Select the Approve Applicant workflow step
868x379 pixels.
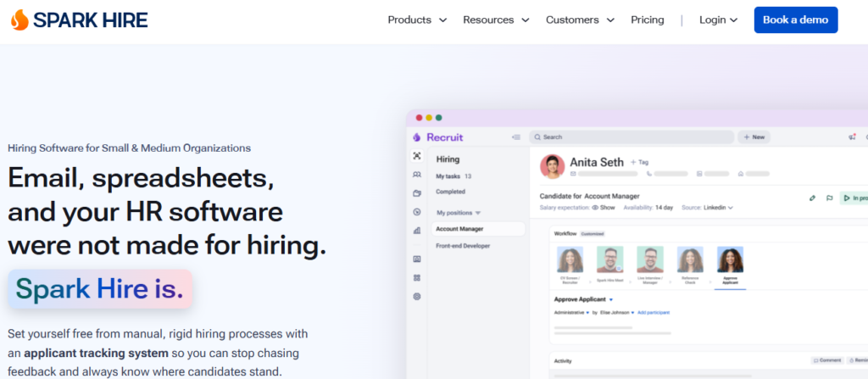(x=730, y=267)
